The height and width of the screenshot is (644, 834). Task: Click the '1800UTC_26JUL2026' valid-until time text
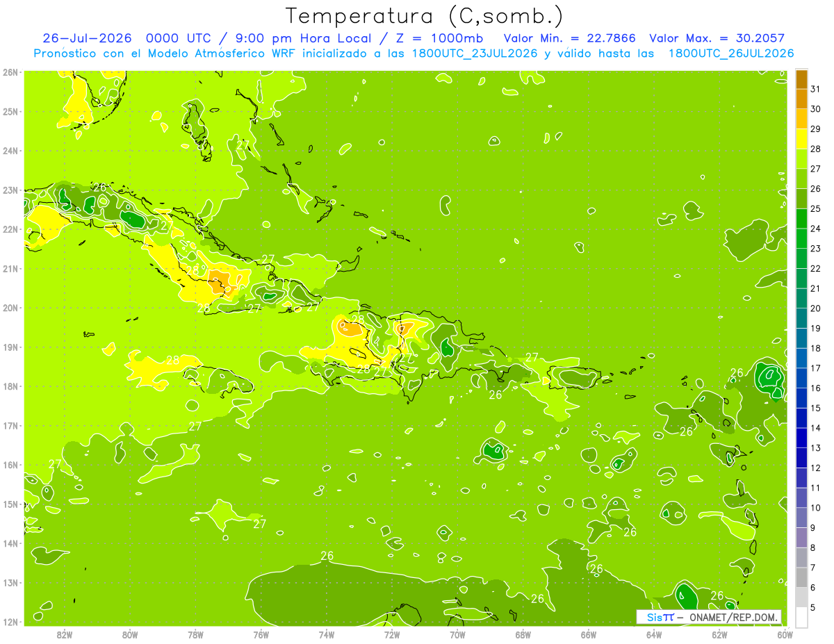click(x=731, y=53)
